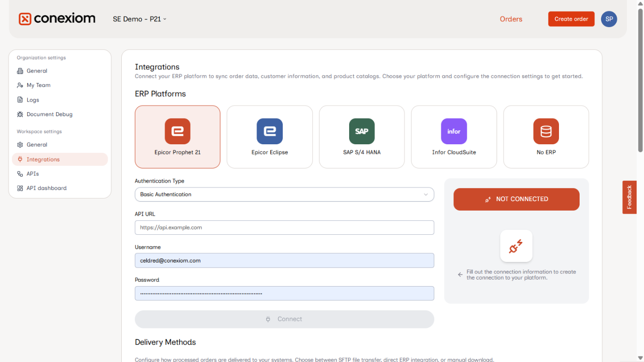
Task: Click the "ERP Platforms" heading
Action: tap(160, 94)
